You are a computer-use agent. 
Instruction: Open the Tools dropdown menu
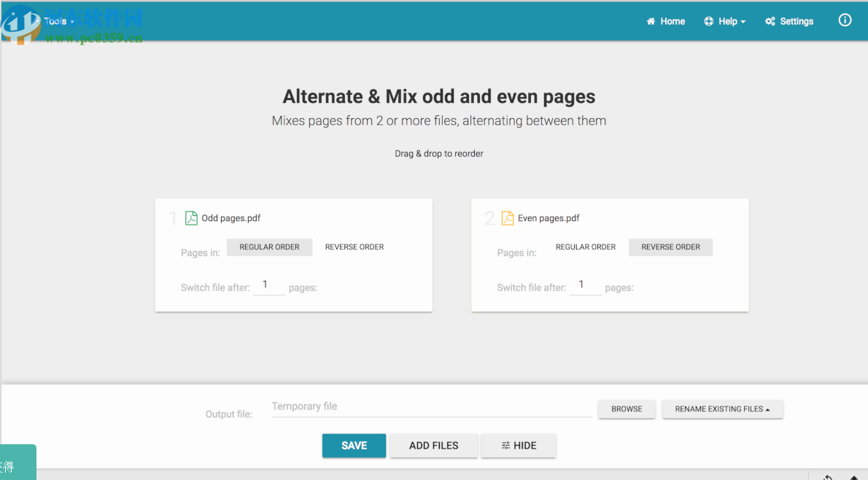coord(59,21)
